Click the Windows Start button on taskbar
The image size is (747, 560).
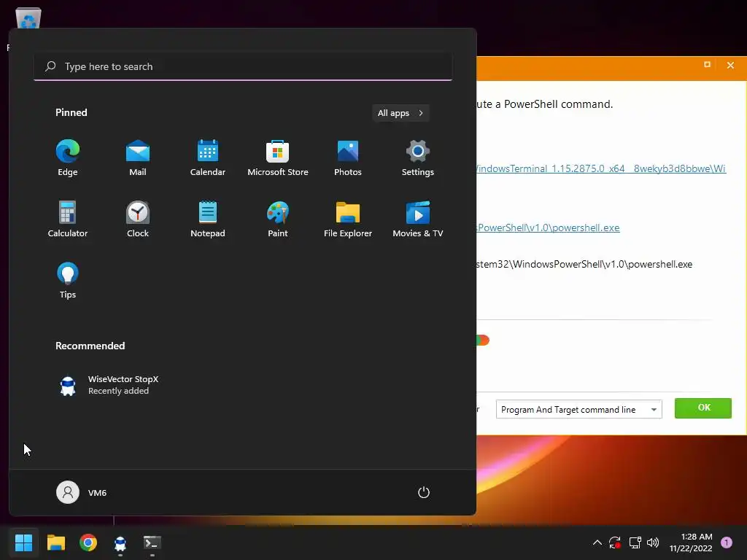24,542
